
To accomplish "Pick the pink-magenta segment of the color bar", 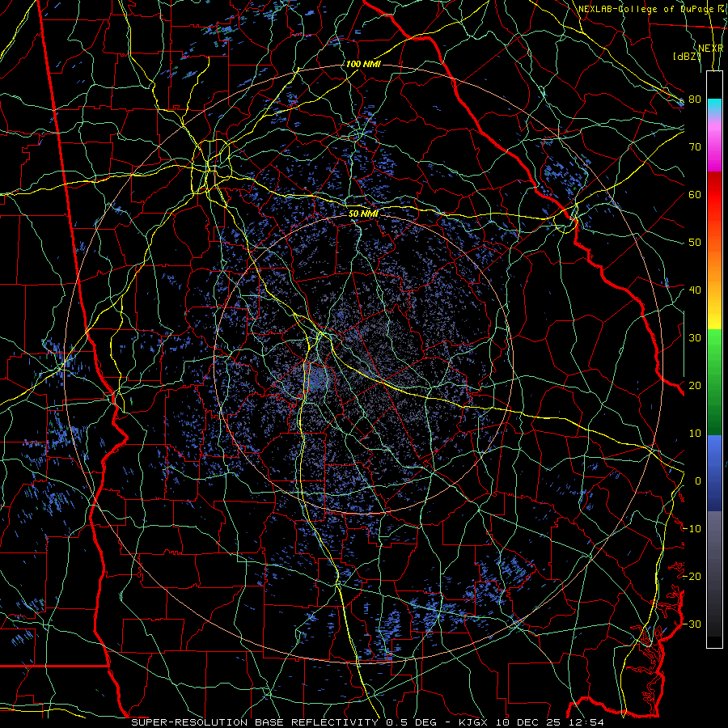I will click(x=714, y=144).
